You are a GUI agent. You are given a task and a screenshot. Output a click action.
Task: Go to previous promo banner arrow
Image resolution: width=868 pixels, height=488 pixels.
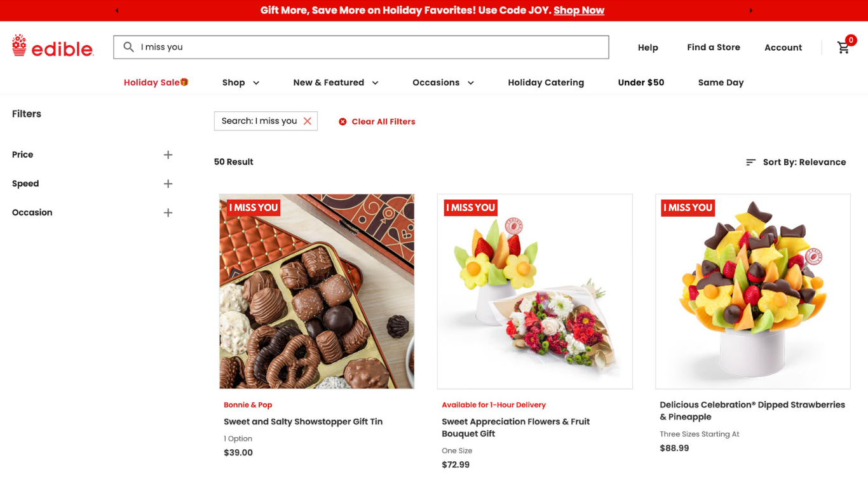pyautogui.click(x=117, y=10)
